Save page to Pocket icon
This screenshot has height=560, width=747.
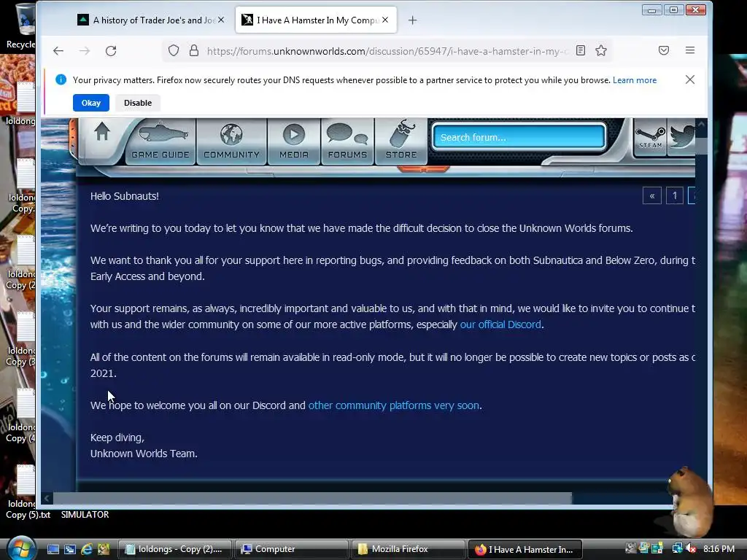pos(664,50)
